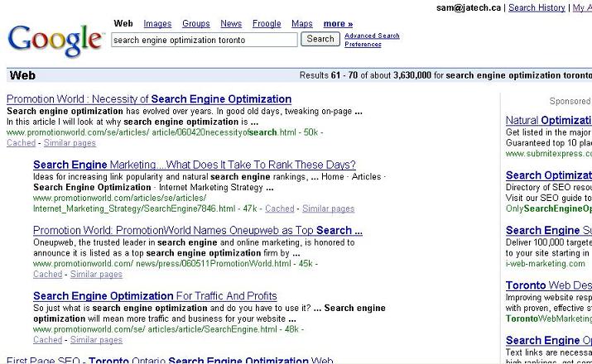The width and height of the screenshot is (592, 364).
Task: Click the 'Web' results header label
Action: (x=22, y=75)
